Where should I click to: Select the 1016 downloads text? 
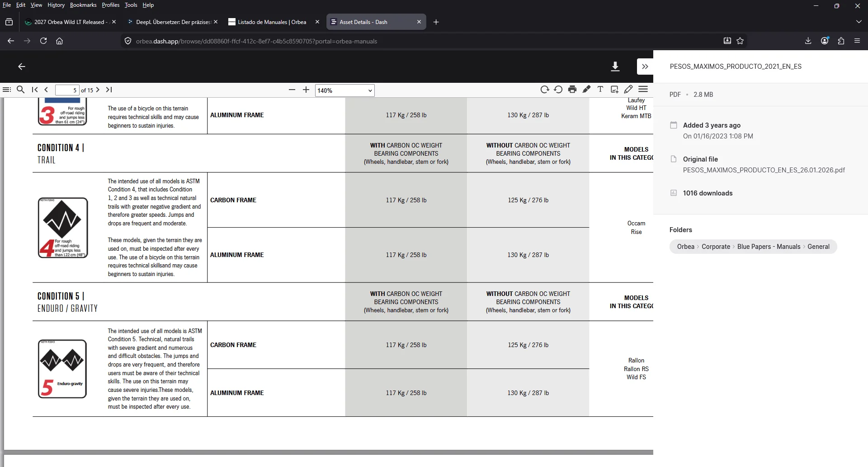tap(708, 193)
